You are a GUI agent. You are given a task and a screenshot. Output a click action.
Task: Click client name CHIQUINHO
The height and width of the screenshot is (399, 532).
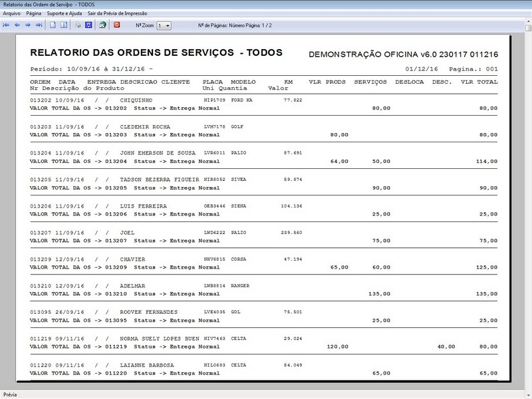pos(136,100)
